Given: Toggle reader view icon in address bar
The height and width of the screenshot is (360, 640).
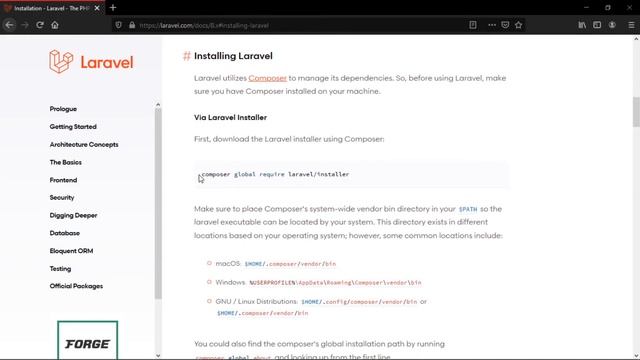Looking at the screenshot, I should [x=473, y=25].
